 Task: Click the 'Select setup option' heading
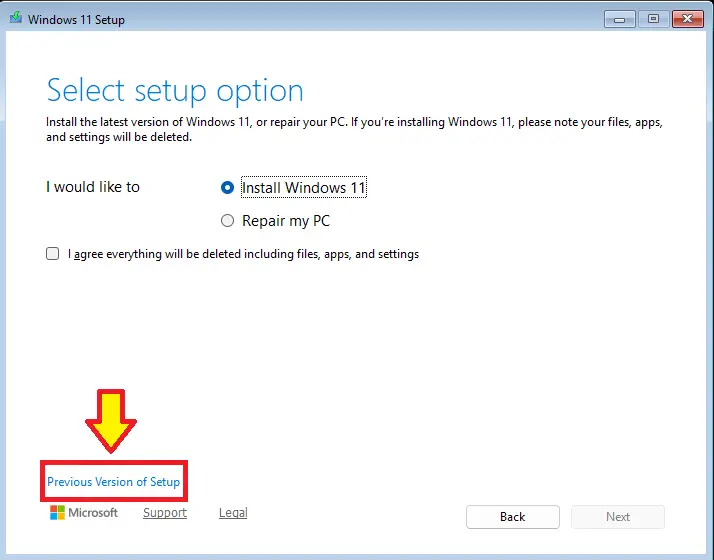(x=175, y=91)
